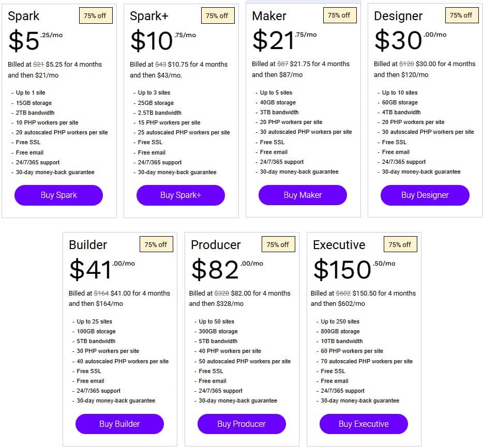The width and height of the screenshot is (483, 448).
Task: Click the 75% off badge on Executive
Action: click(400, 244)
